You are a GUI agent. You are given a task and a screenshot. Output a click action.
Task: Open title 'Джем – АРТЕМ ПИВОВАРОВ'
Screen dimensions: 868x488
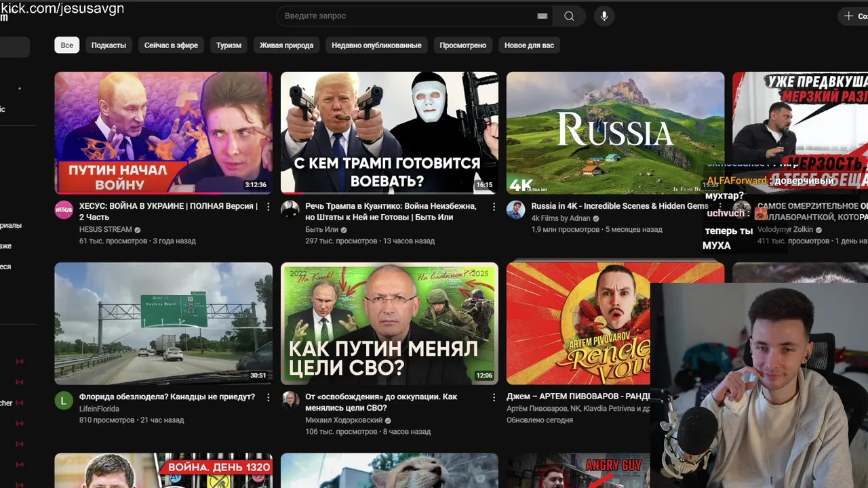point(578,396)
